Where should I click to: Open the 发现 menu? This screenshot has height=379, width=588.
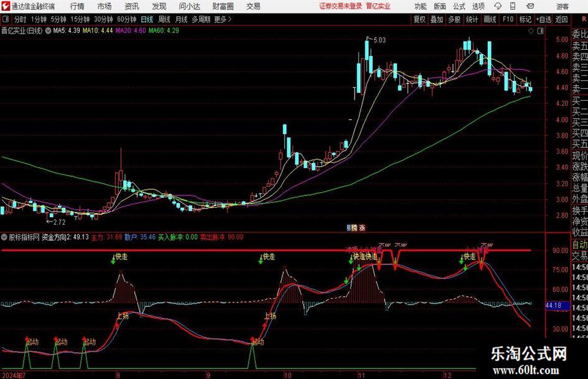coord(159,6)
